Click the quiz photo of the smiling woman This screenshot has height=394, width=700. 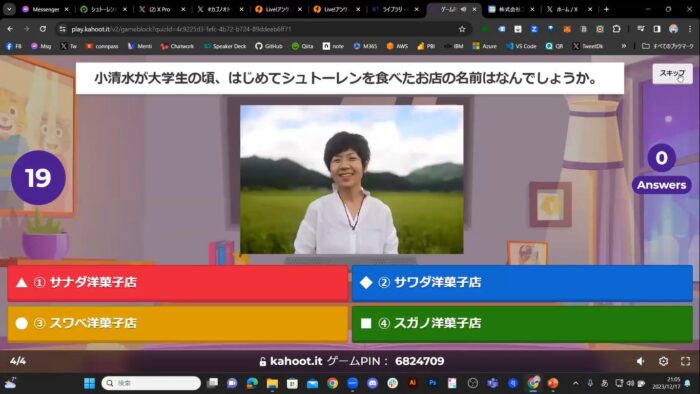[351, 179]
